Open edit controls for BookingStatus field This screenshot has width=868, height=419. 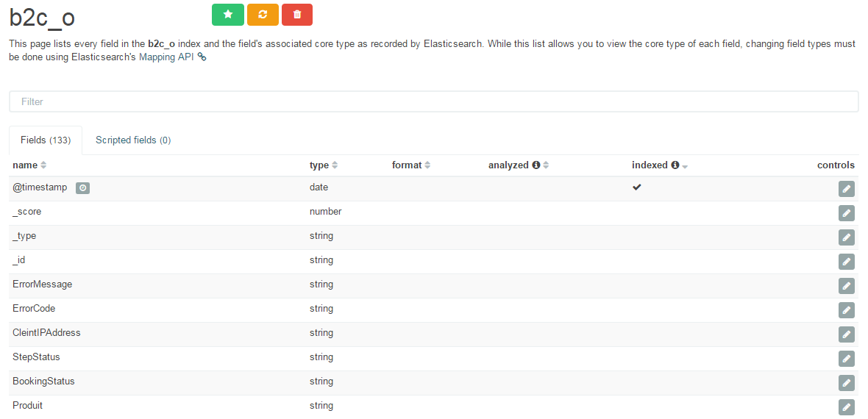[847, 383]
